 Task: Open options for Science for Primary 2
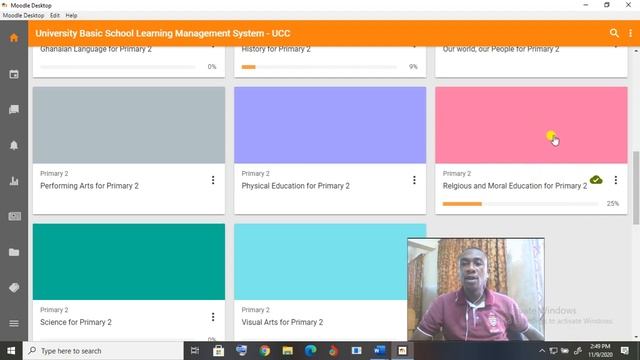tap(213, 317)
